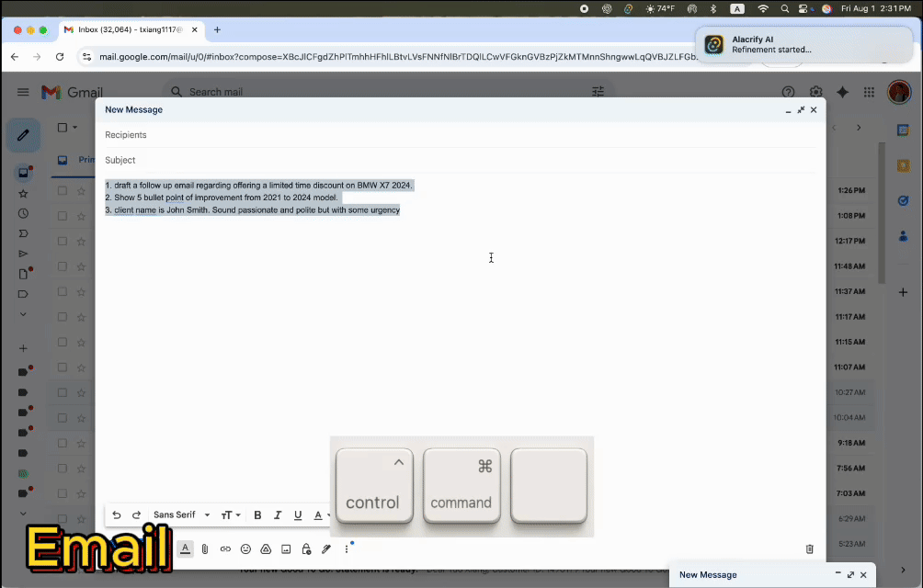The image size is (923, 588).
Task: Star the 11:15 AM email
Action: tap(81, 342)
